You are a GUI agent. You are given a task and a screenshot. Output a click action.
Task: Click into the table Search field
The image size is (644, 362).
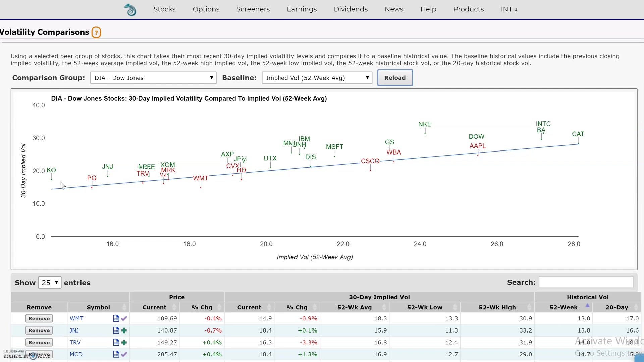pyautogui.click(x=586, y=282)
